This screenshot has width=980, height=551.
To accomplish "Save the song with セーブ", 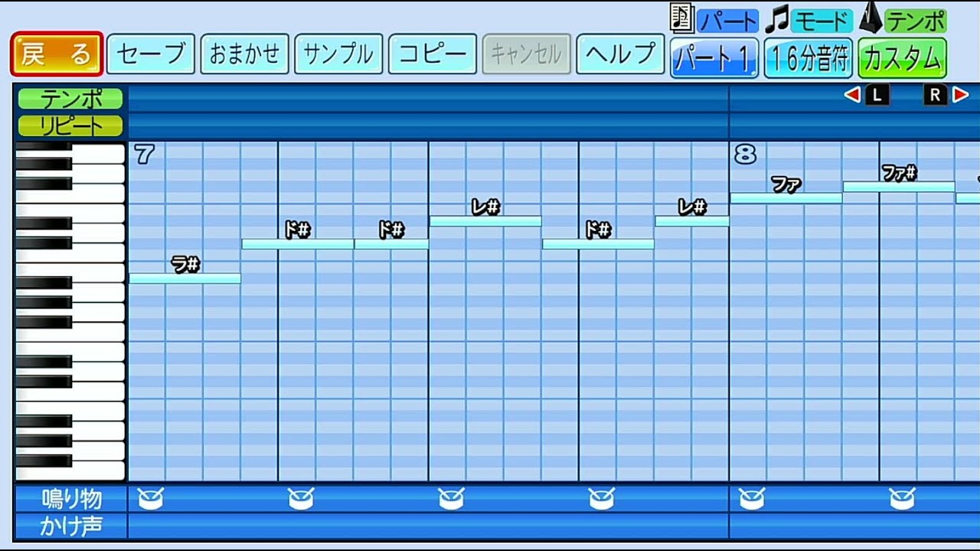I will (x=151, y=54).
